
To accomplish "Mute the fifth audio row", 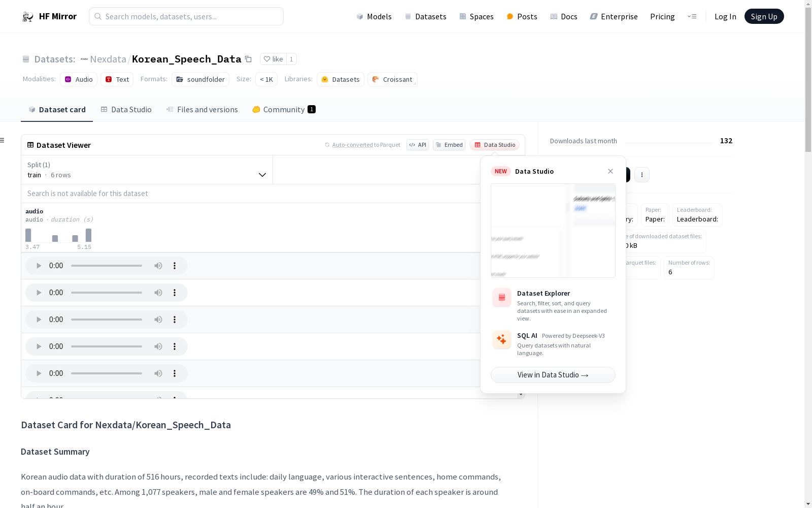I will point(158,373).
